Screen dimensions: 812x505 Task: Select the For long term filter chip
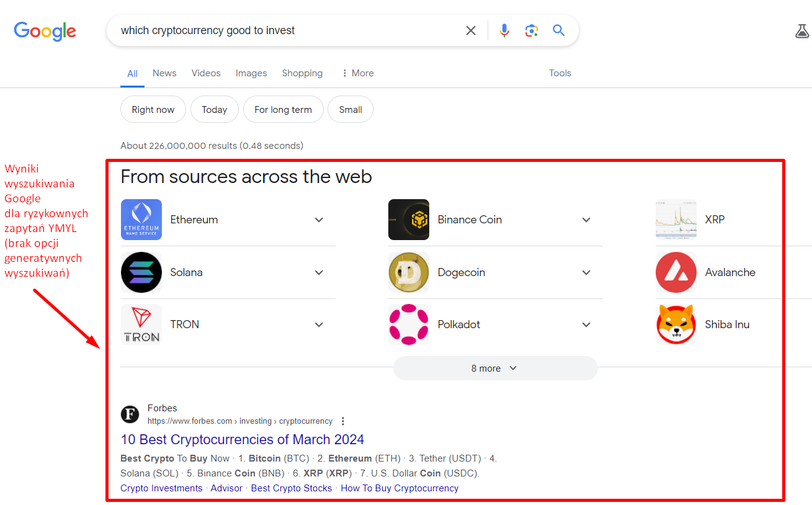coord(283,110)
